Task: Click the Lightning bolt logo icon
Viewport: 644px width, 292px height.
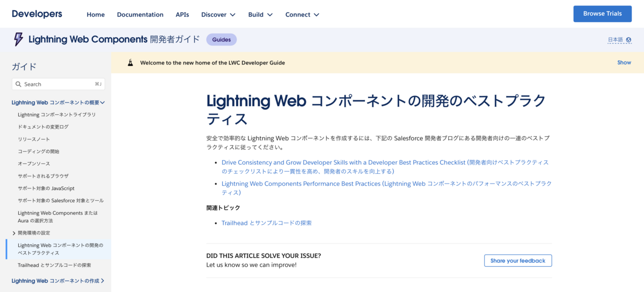Action: [18, 39]
